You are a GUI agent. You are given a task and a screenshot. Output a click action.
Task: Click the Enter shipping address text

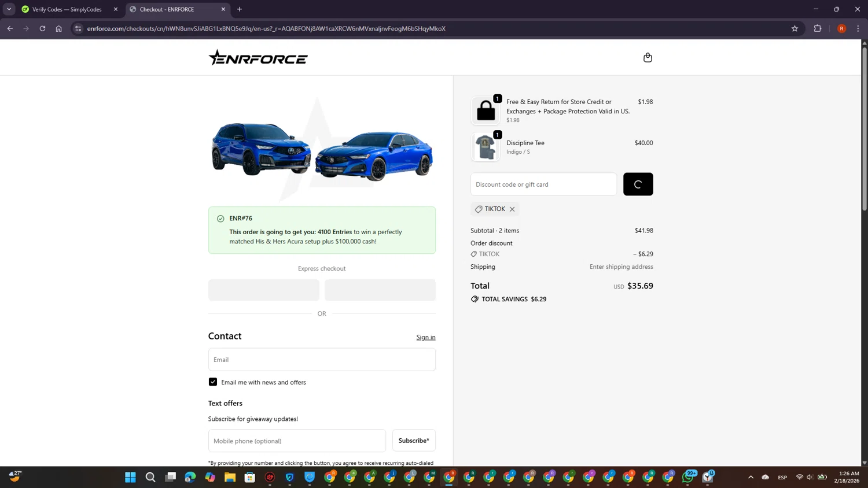click(x=621, y=267)
